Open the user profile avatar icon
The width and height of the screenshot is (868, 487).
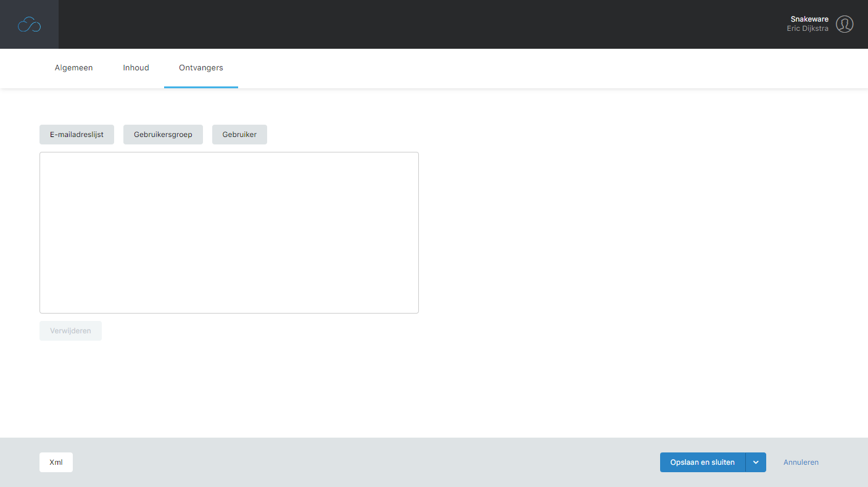[x=845, y=24]
